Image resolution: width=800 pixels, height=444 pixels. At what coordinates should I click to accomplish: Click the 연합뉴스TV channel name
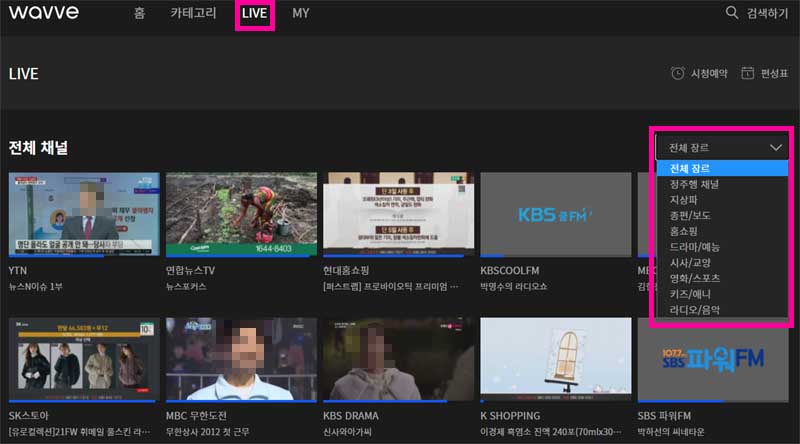(x=190, y=270)
